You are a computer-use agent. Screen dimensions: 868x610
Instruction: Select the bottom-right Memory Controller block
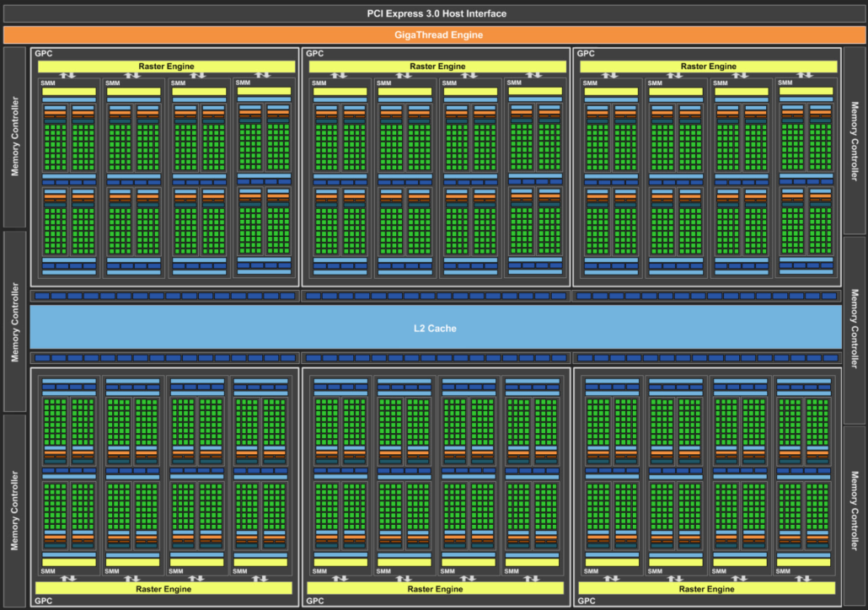pyautogui.click(x=855, y=516)
